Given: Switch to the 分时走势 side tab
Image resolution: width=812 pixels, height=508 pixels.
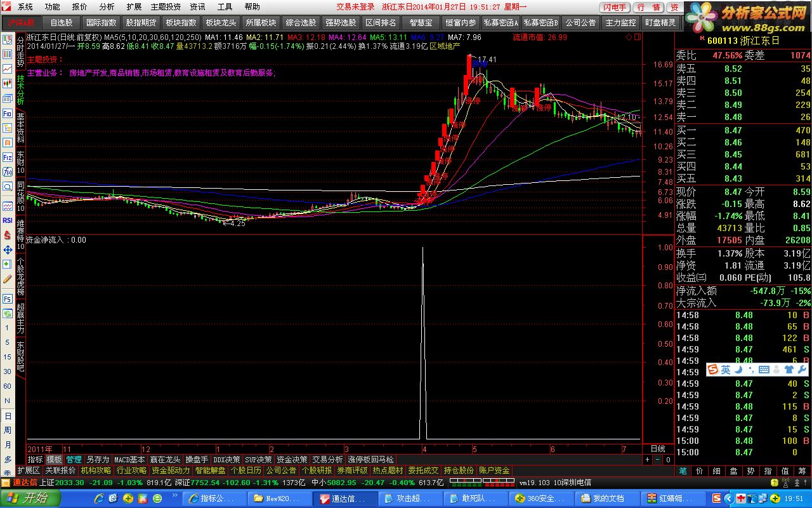Looking at the screenshot, I should (x=20, y=53).
